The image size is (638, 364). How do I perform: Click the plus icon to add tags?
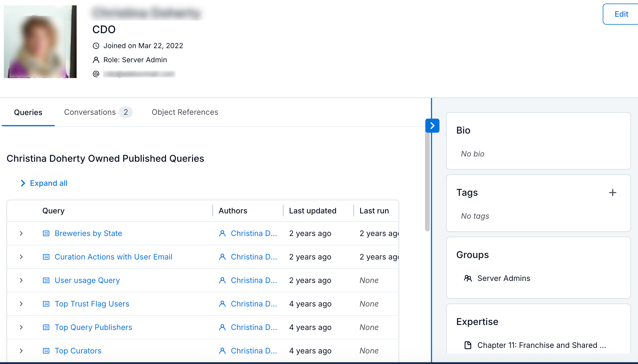click(612, 193)
